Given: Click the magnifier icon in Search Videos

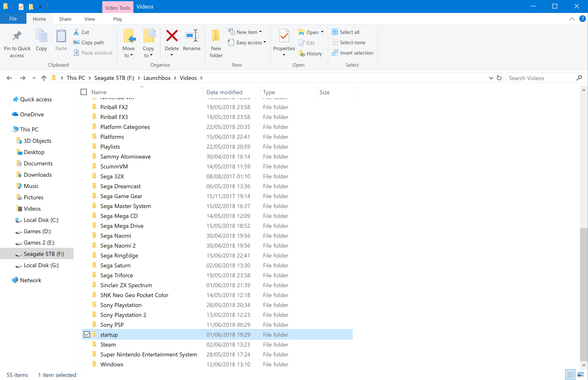Looking at the screenshot, I should point(579,78).
